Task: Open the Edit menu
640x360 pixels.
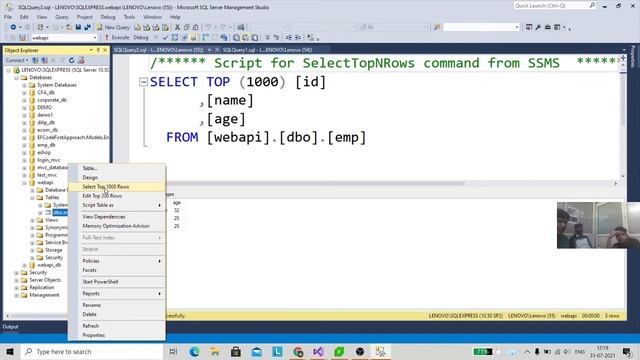Action: pos(24,17)
